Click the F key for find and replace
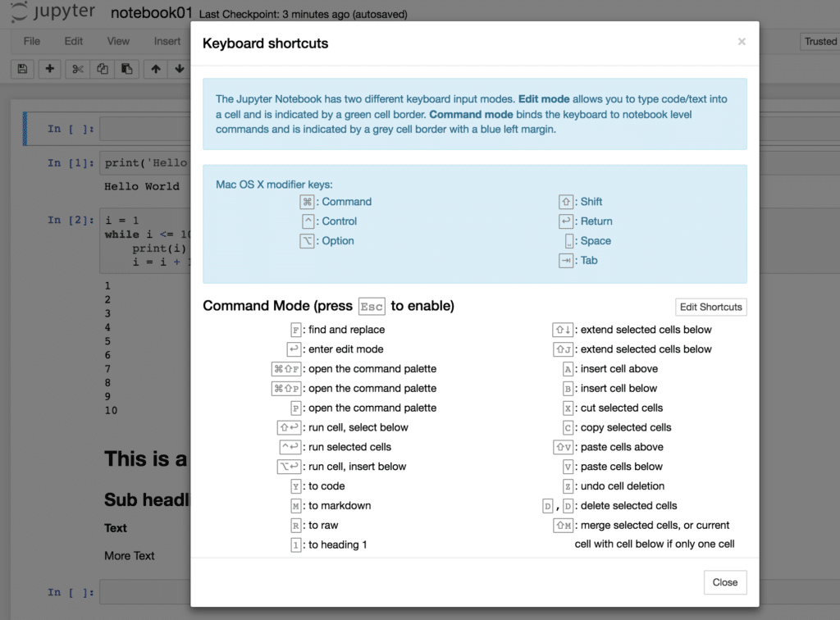 click(x=295, y=330)
